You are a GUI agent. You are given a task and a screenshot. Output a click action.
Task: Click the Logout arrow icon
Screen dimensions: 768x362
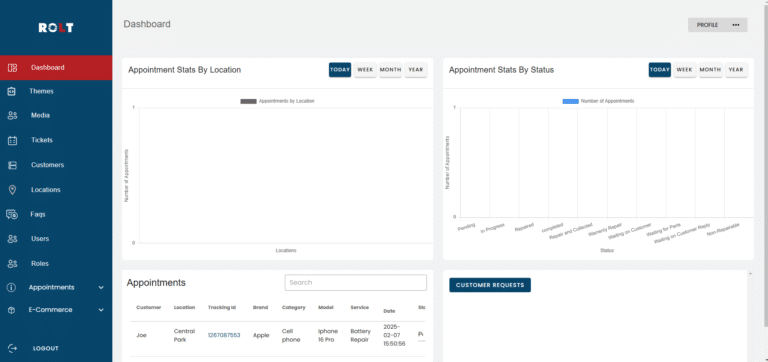pos(12,348)
